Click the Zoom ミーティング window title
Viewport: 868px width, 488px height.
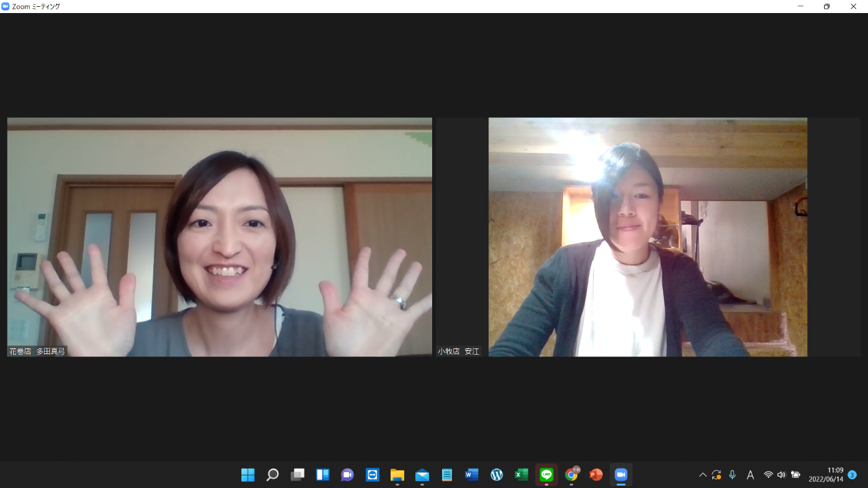[36, 6]
